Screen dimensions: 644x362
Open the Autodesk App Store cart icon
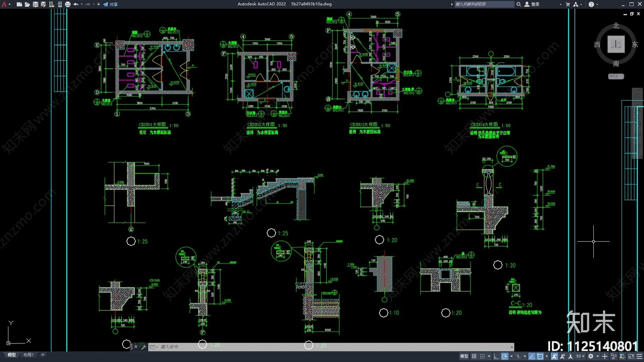click(x=568, y=4)
